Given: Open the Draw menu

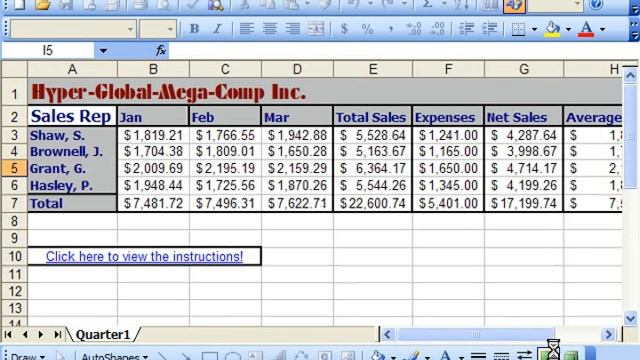Looking at the screenshot, I should click(27, 356).
